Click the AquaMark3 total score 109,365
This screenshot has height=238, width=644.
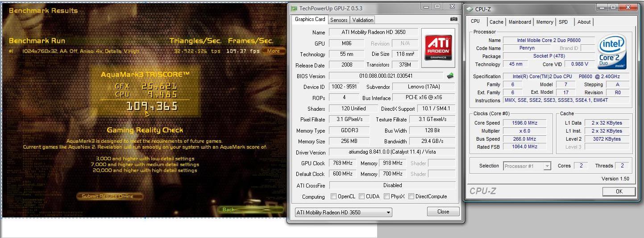152,106
